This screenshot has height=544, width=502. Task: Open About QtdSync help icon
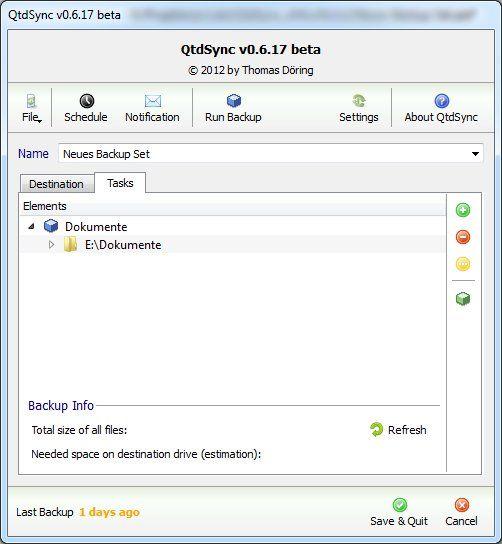[x=441, y=101]
